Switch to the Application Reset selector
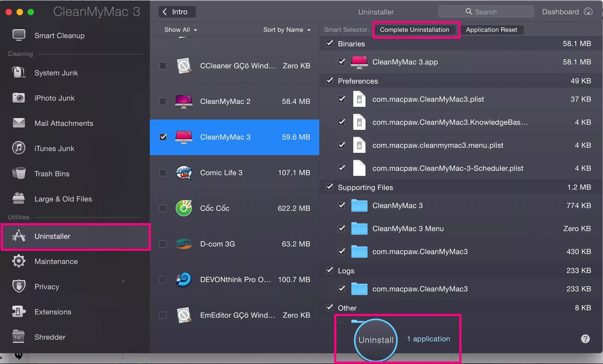Image resolution: width=603 pixels, height=364 pixels. coord(491,30)
